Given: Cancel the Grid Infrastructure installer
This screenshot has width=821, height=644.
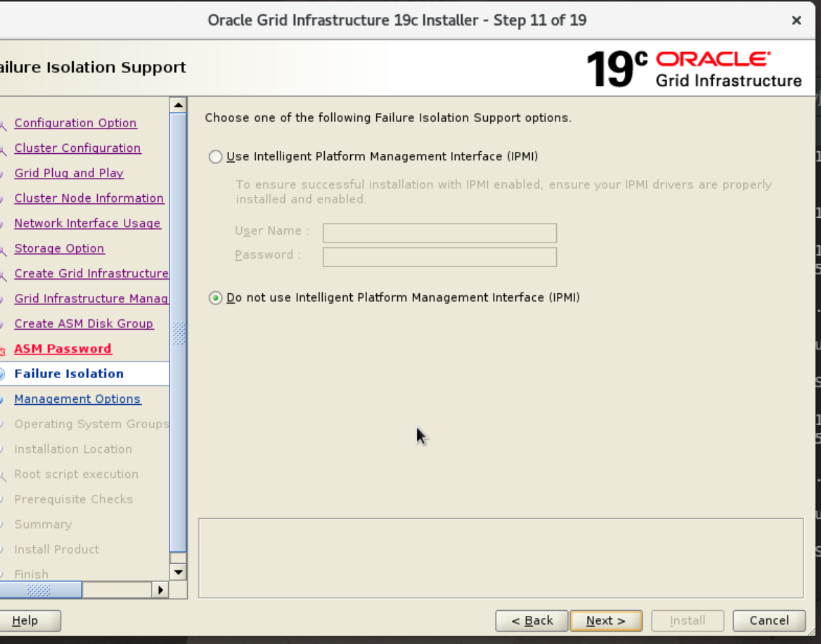Looking at the screenshot, I should [769, 621].
